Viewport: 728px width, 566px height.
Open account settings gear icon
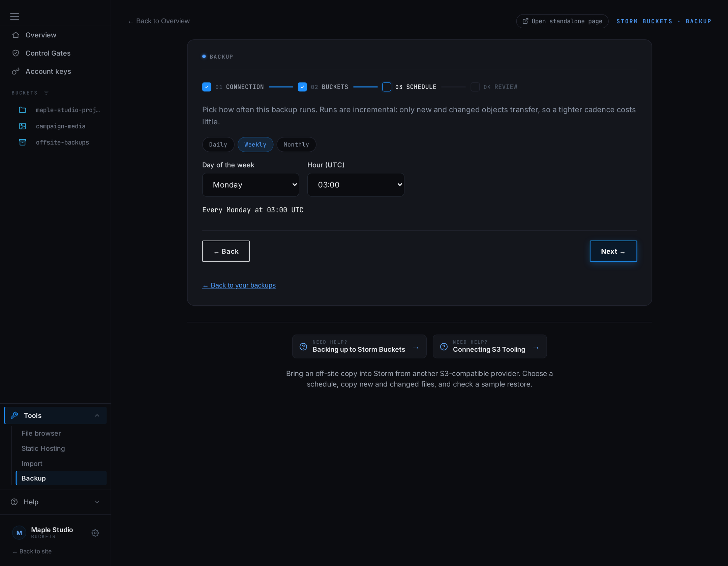point(95,533)
